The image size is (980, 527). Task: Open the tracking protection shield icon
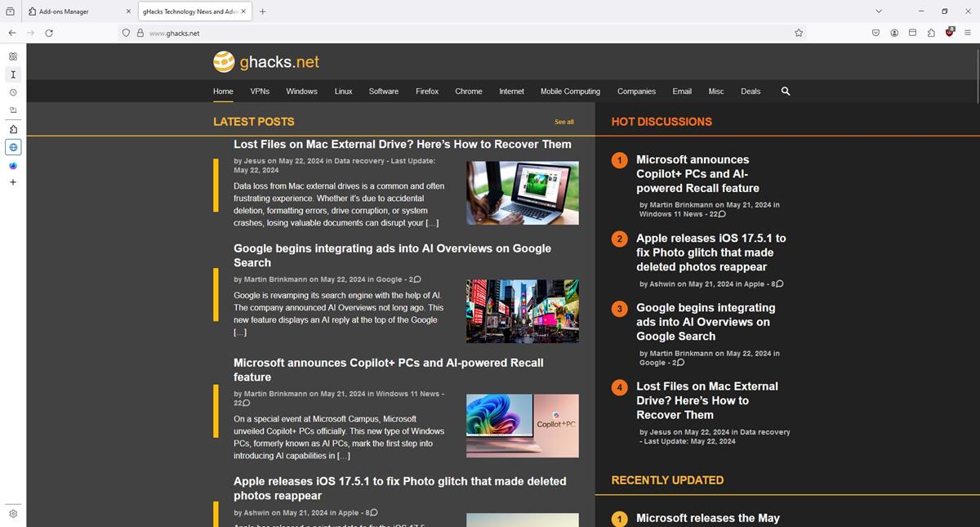point(126,33)
